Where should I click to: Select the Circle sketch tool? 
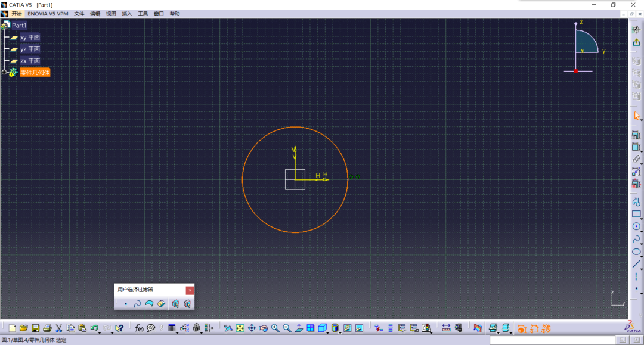coord(636,226)
